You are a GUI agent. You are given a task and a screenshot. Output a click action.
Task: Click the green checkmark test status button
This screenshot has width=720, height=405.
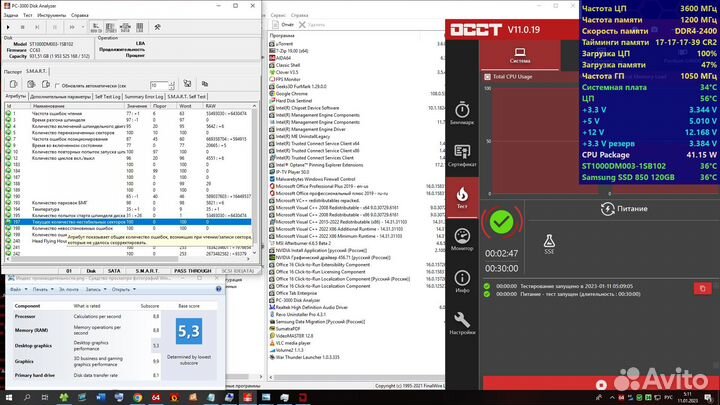[x=501, y=222]
